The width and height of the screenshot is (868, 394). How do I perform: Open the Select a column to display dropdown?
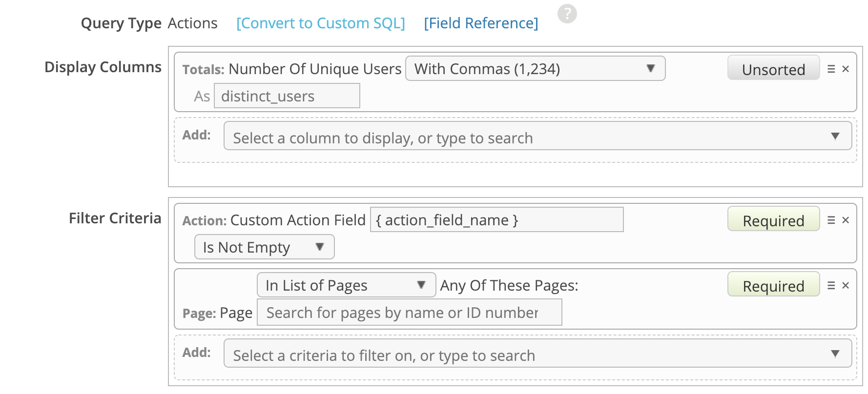click(x=537, y=136)
